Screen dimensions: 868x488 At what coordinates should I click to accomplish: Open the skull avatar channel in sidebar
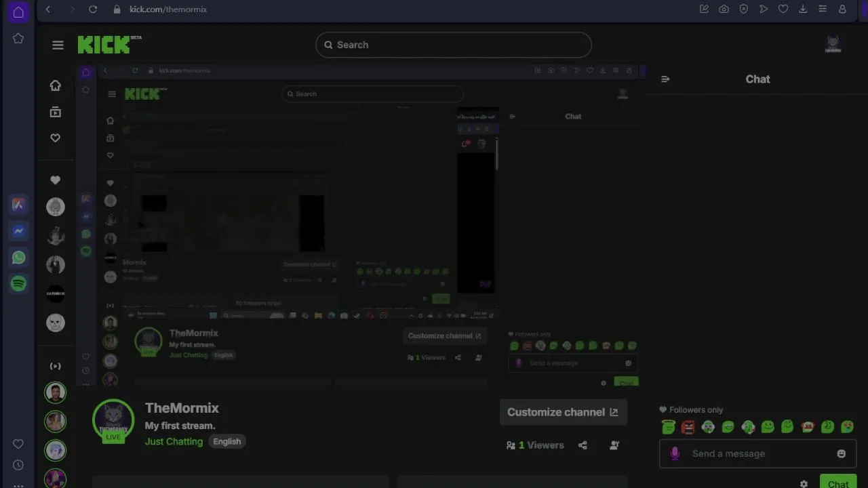56,323
